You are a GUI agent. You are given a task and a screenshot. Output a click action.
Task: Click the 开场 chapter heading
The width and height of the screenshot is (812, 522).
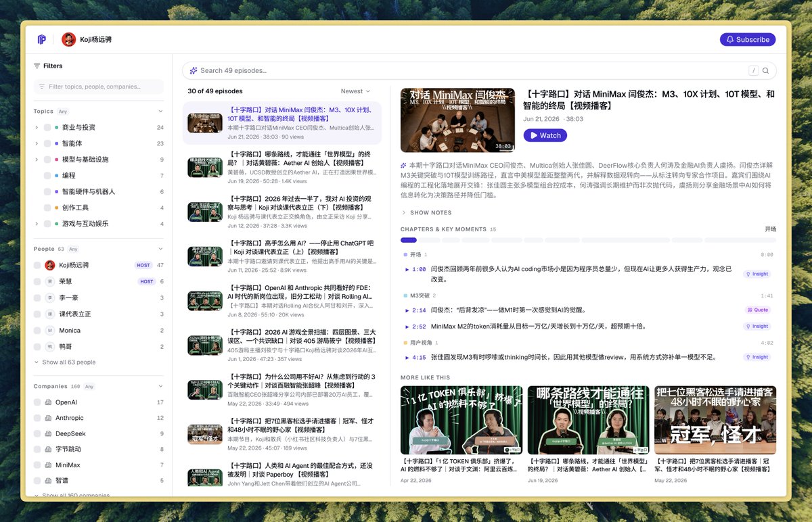pyautogui.click(x=415, y=255)
